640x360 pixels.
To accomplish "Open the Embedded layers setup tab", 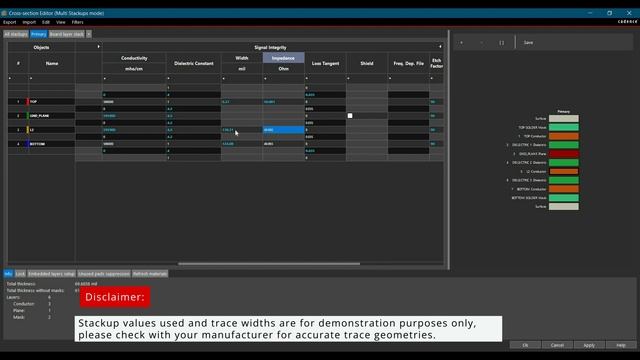I will point(51,274).
